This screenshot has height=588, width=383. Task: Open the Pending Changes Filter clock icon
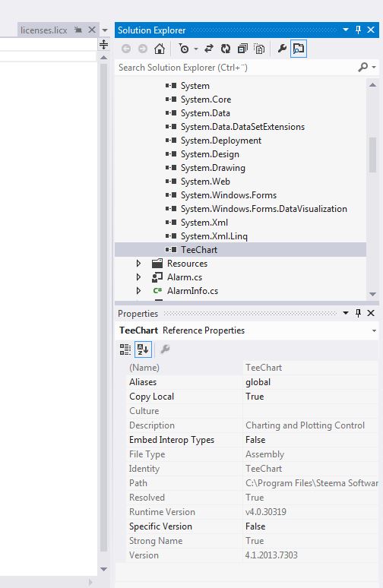[x=184, y=49]
